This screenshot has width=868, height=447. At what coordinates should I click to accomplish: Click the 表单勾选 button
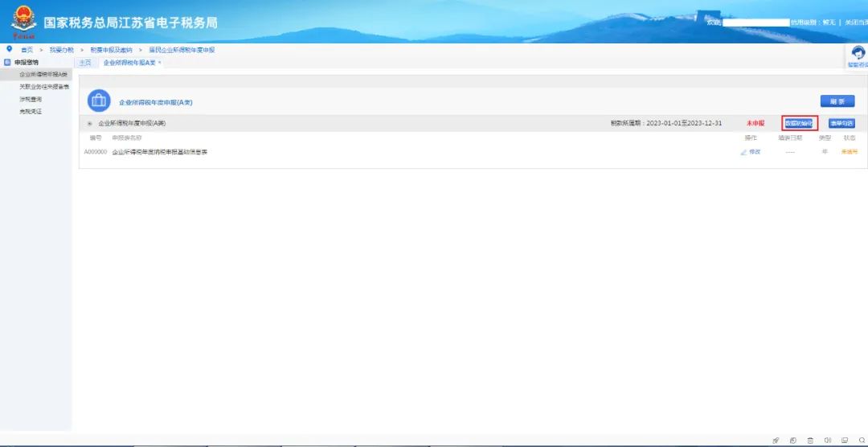point(841,124)
